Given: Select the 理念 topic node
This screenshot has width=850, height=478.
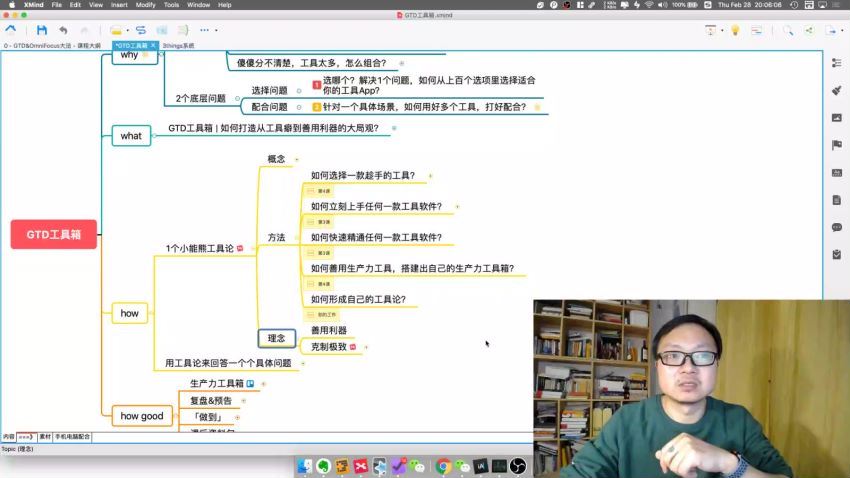Looking at the screenshot, I should point(276,338).
